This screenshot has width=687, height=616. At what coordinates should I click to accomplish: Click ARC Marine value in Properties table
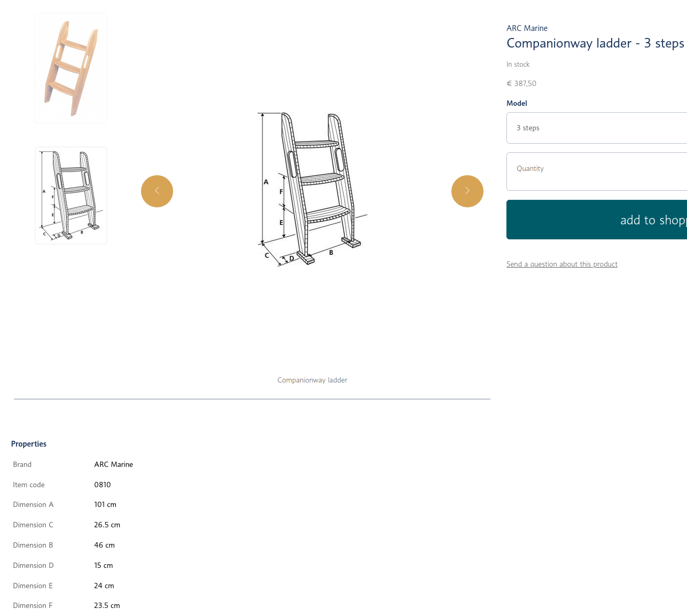[114, 465]
